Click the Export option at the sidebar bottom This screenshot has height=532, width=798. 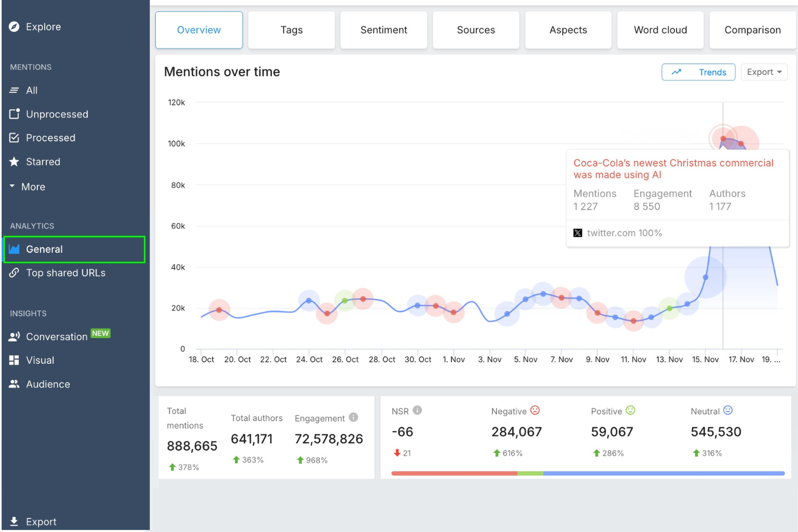(41, 521)
